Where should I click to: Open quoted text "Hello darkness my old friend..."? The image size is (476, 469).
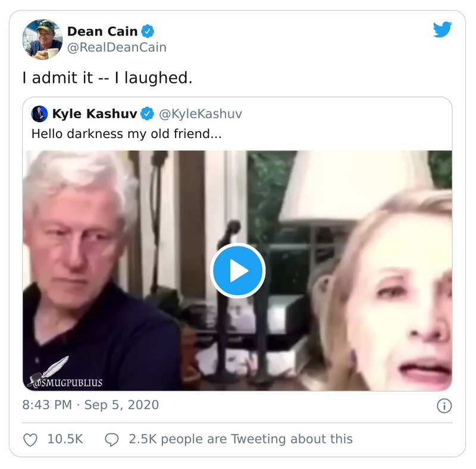pos(126,133)
